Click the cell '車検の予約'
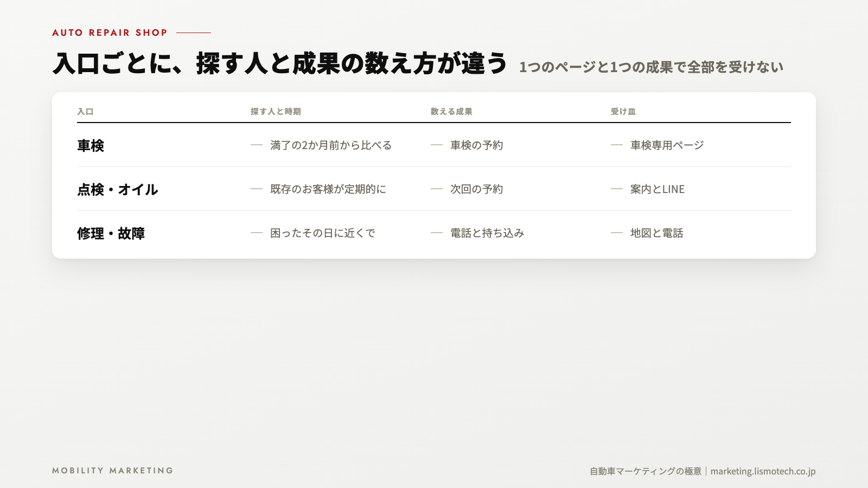Viewport: 868px width, 488px height. click(477, 145)
